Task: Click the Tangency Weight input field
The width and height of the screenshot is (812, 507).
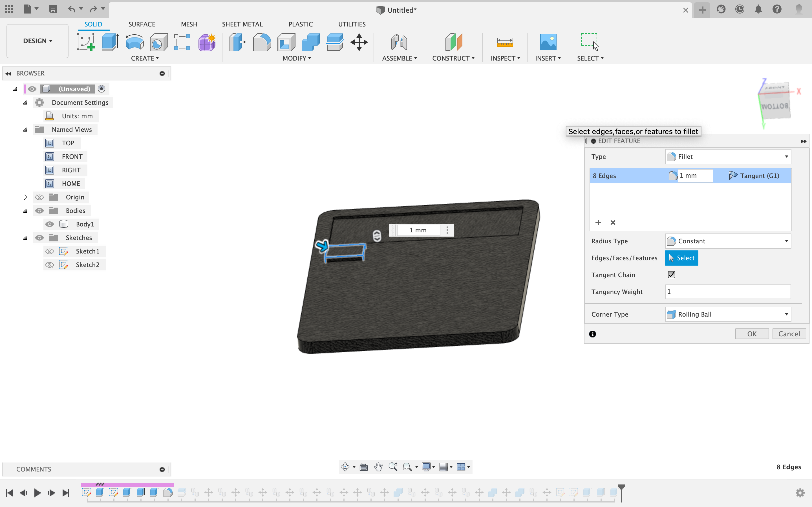Action: tap(728, 292)
